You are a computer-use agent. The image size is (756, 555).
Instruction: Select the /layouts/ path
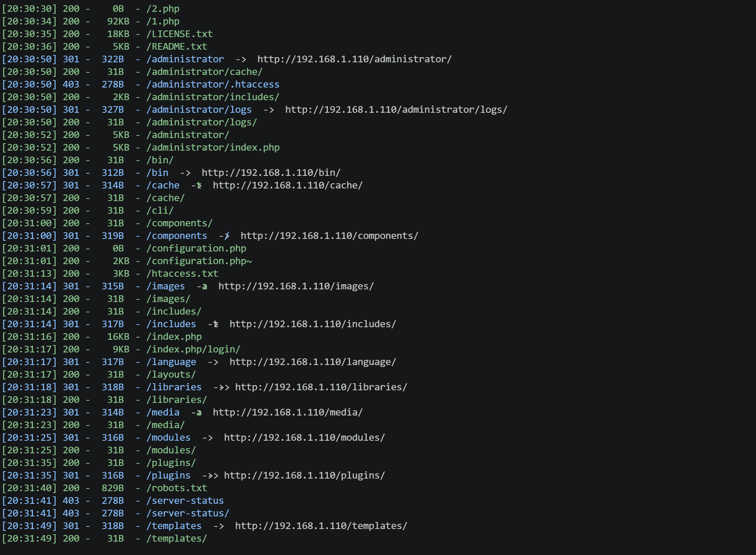[171, 375]
